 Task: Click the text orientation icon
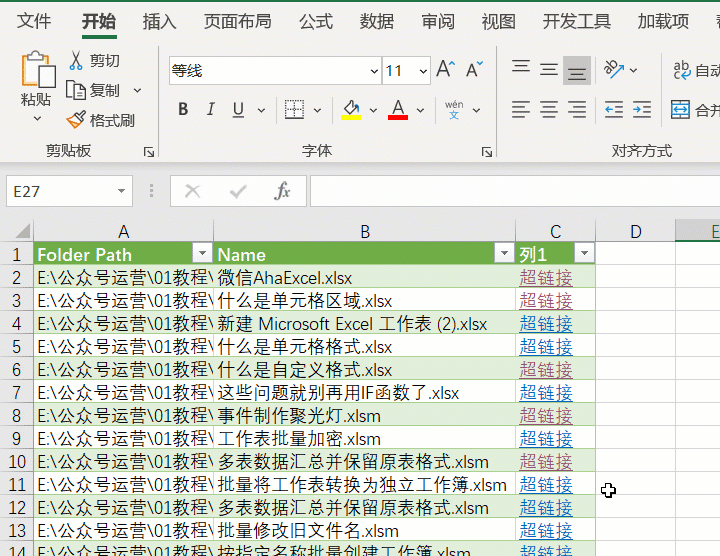(613, 70)
